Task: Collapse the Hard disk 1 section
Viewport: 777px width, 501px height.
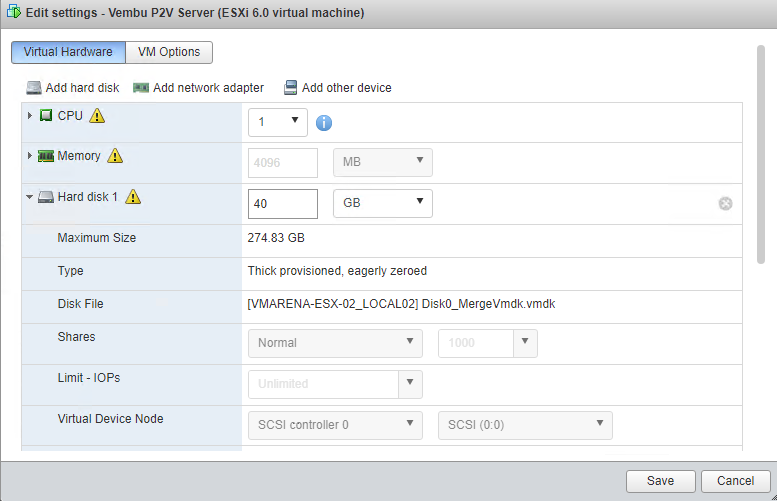Action: pyautogui.click(x=30, y=197)
